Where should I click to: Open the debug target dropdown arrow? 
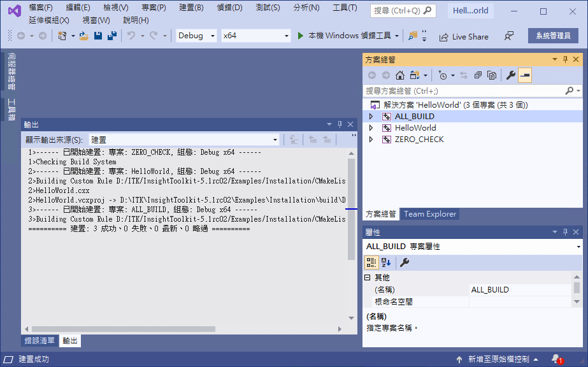point(397,36)
